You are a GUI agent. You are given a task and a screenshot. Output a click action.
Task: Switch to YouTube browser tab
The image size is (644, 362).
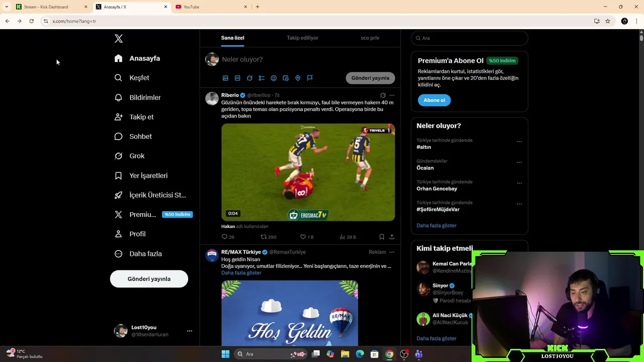pos(211,7)
